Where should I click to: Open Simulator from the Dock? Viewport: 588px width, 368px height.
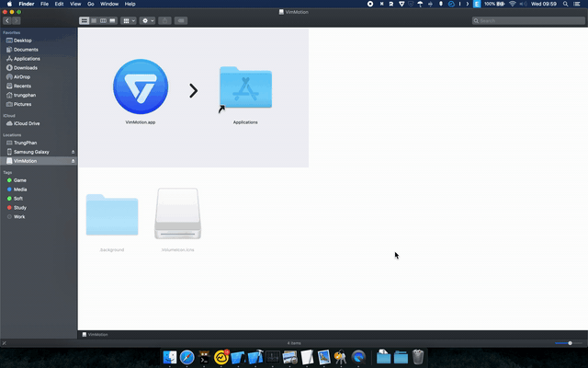[239, 357]
